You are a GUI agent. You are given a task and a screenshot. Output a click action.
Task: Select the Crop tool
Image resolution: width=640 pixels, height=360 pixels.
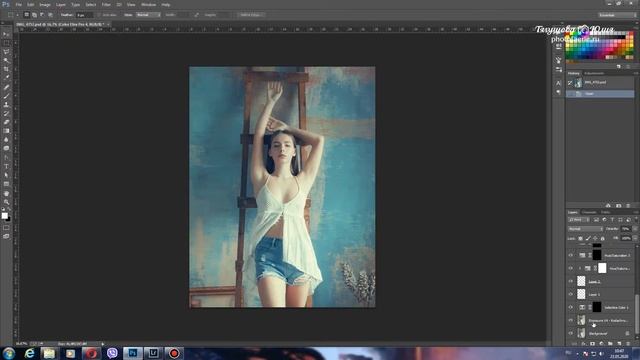[6, 69]
